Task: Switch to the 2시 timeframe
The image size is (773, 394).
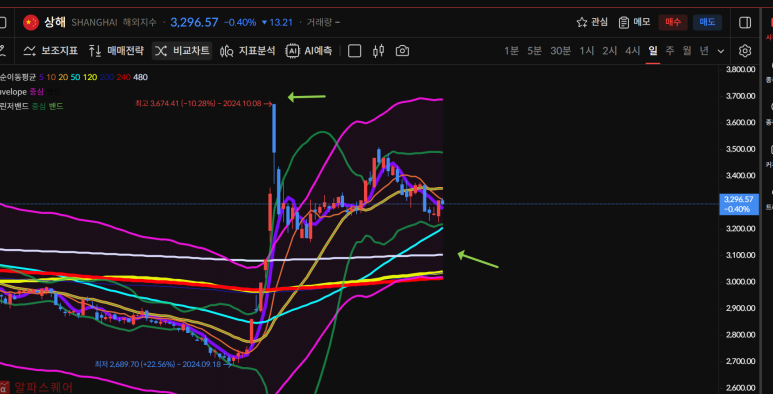Action: (x=610, y=51)
